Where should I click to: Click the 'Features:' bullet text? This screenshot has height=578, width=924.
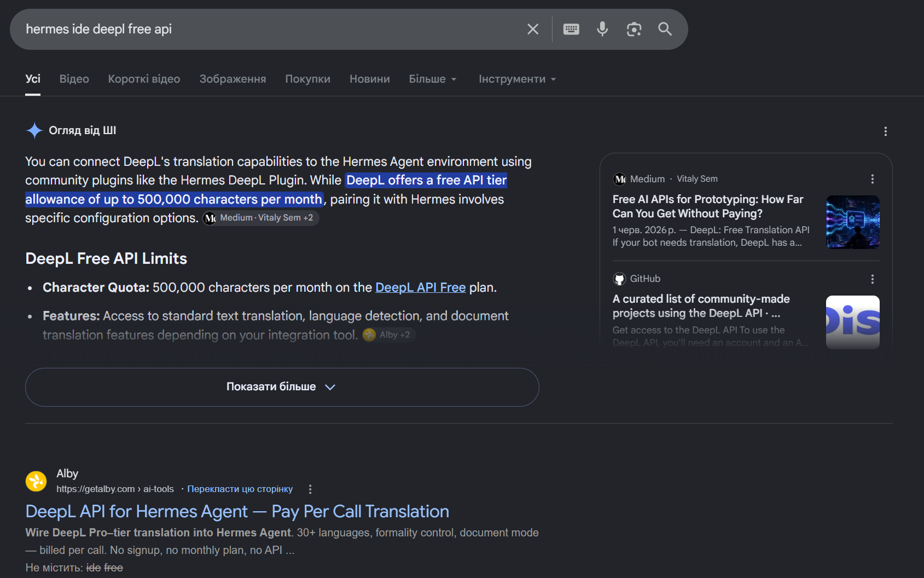click(72, 316)
